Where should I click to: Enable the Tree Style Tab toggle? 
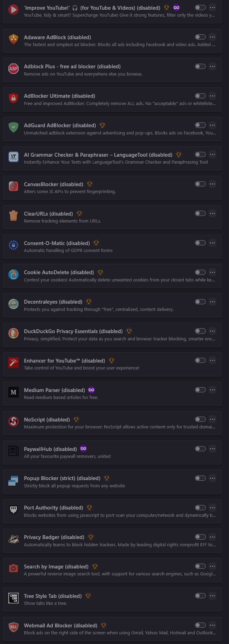coord(200,596)
